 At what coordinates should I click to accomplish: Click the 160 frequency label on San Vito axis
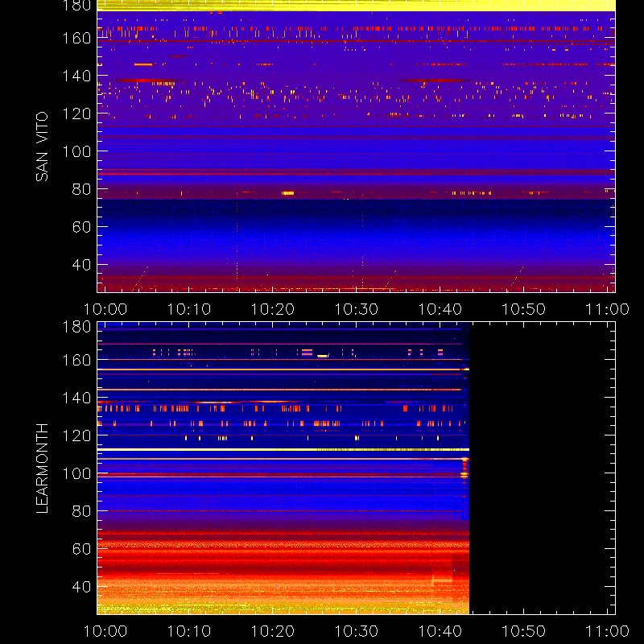tap(76, 38)
